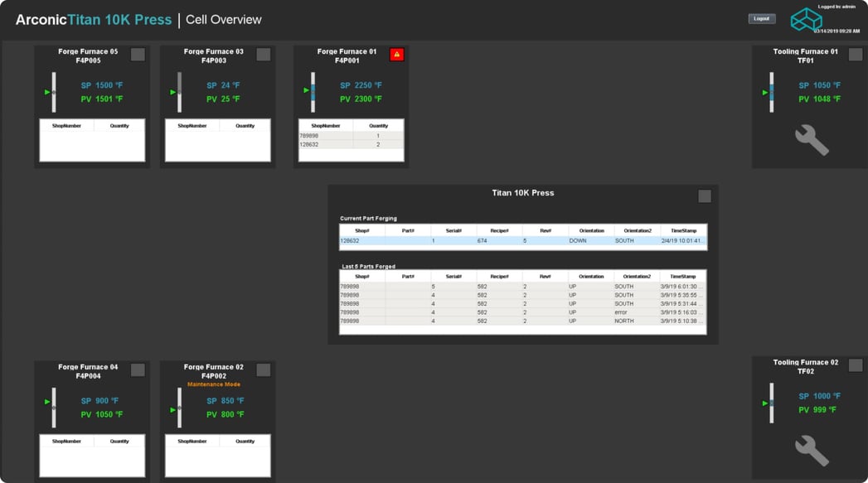Click the Forge Furnace 02 temperature gauge bar
The image size is (868, 483).
pyautogui.click(x=179, y=408)
